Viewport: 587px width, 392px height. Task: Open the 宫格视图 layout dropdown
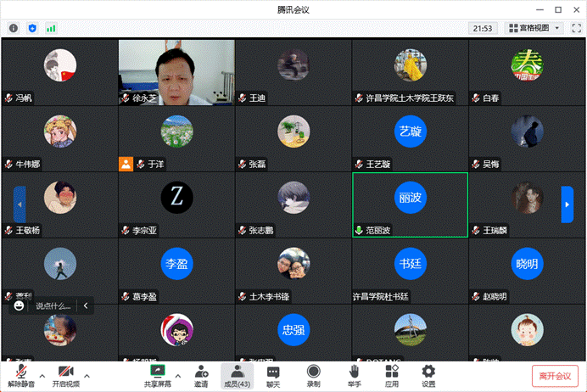pos(534,28)
